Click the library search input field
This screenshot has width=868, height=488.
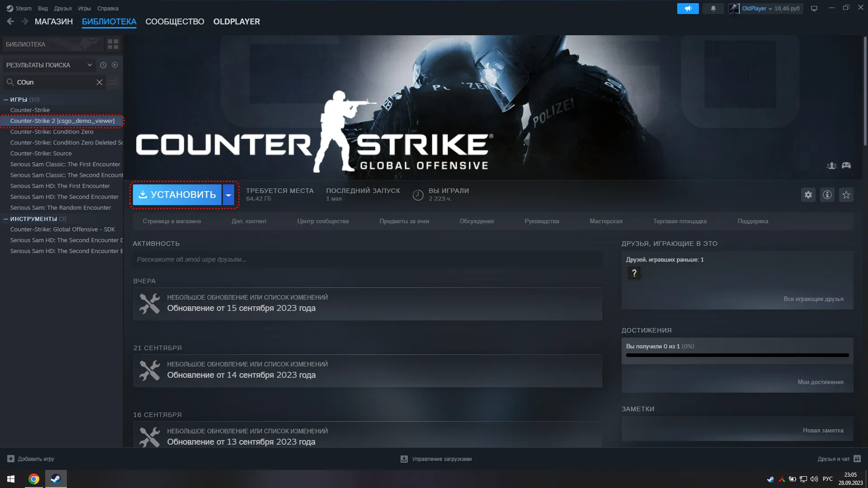(x=54, y=82)
